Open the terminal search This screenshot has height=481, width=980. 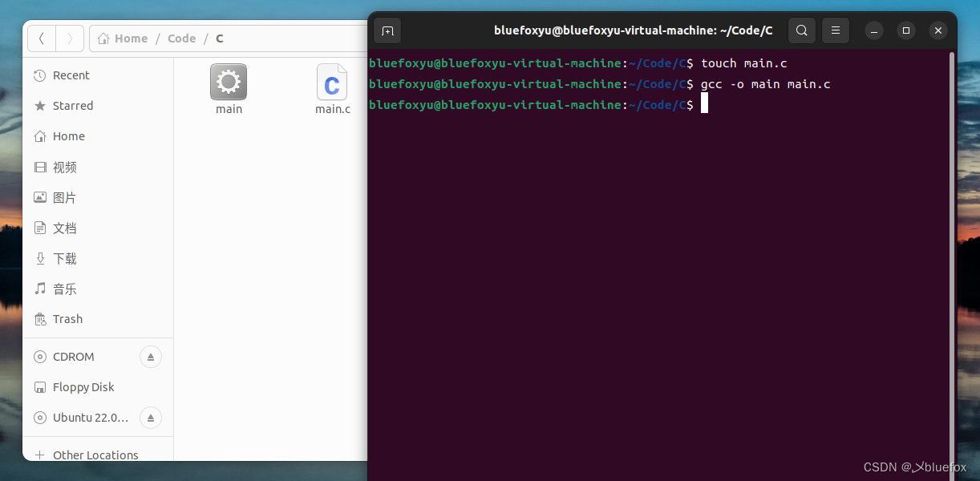(801, 30)
